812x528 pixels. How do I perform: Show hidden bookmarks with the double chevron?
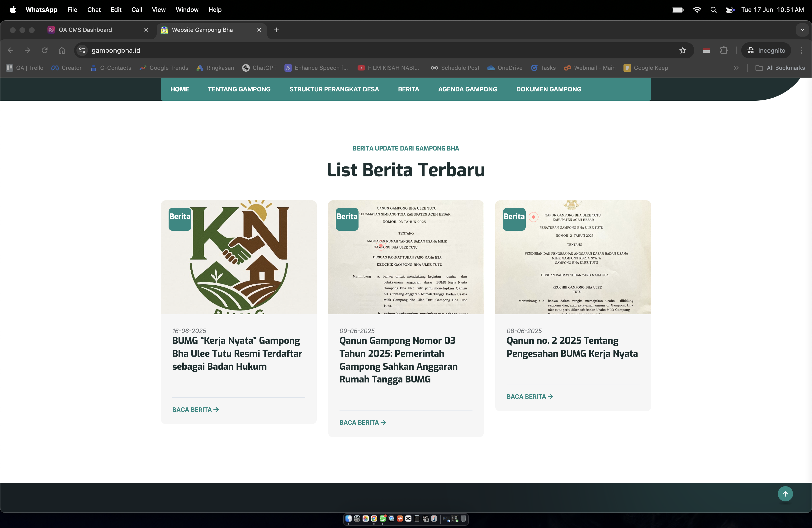(x=736, y=68)
